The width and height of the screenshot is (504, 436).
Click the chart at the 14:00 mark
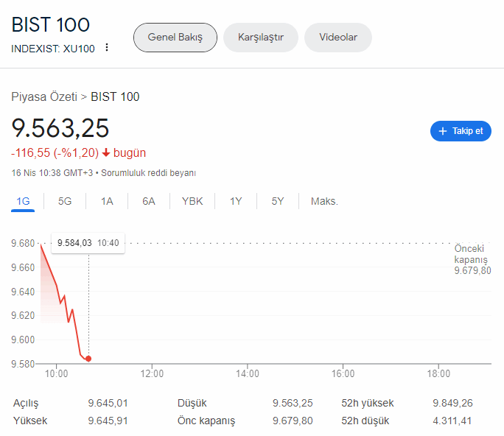pyautogui.click(x=248, y=331)
